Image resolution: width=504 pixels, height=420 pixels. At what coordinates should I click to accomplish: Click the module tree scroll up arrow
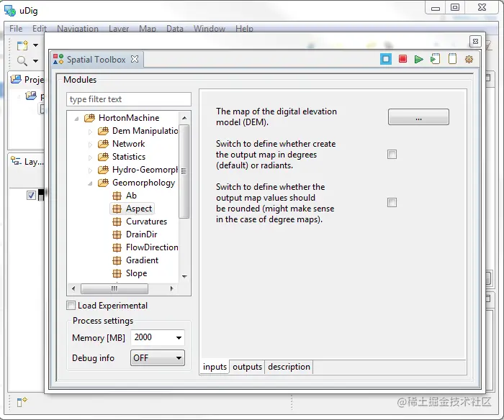click(x=184, y=118)
